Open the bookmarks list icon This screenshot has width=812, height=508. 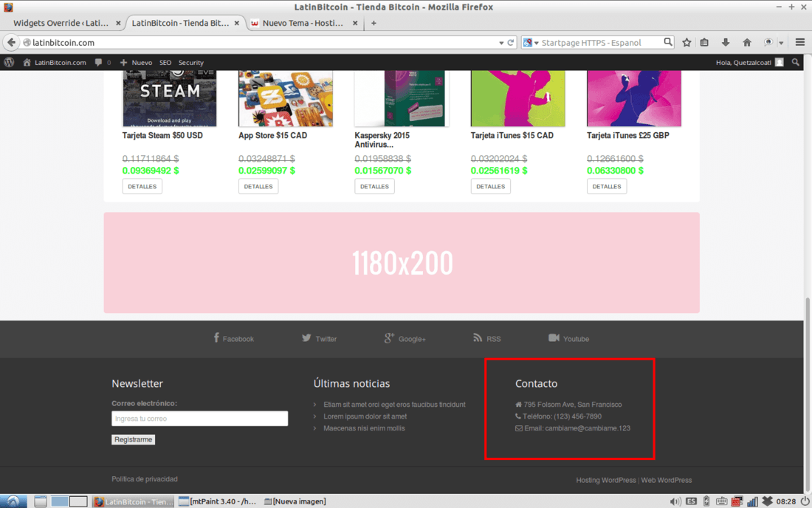tap(704, 43)
